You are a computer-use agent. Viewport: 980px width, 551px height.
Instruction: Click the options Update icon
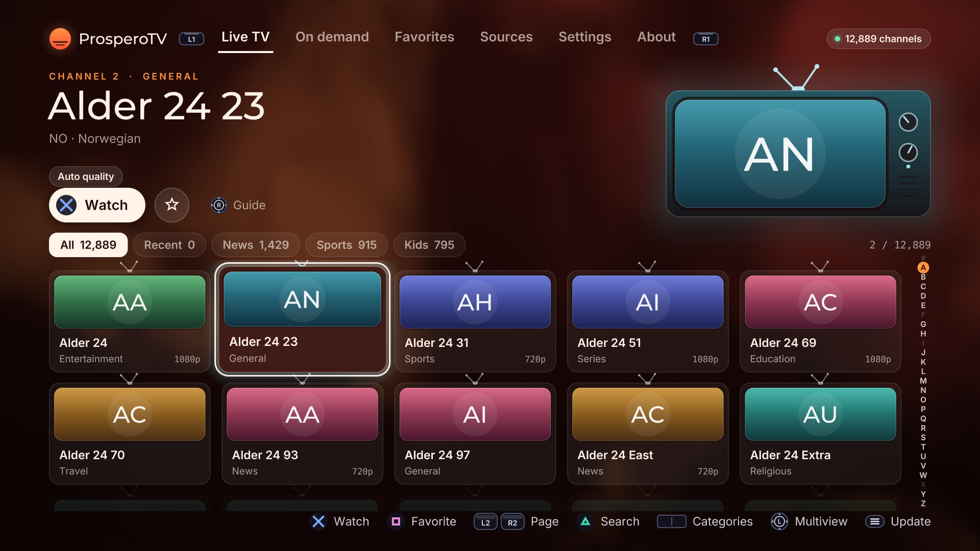coord(875,521)
